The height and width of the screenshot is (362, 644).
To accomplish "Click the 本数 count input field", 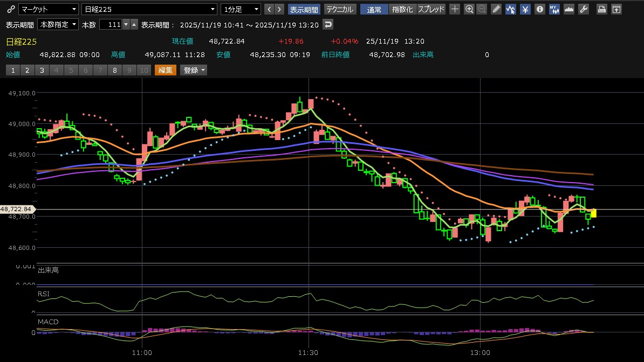I will [111, 25].
